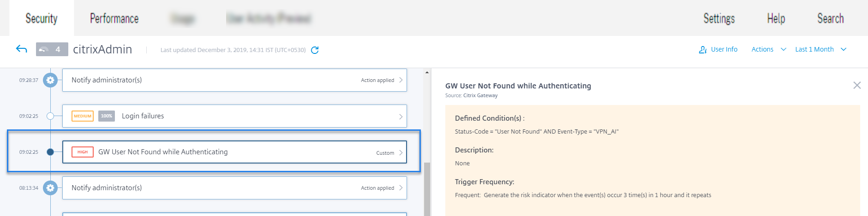The height and width of the screenshot is (216, 868).
Task: Open the Help menu
Action: [776, 18]
